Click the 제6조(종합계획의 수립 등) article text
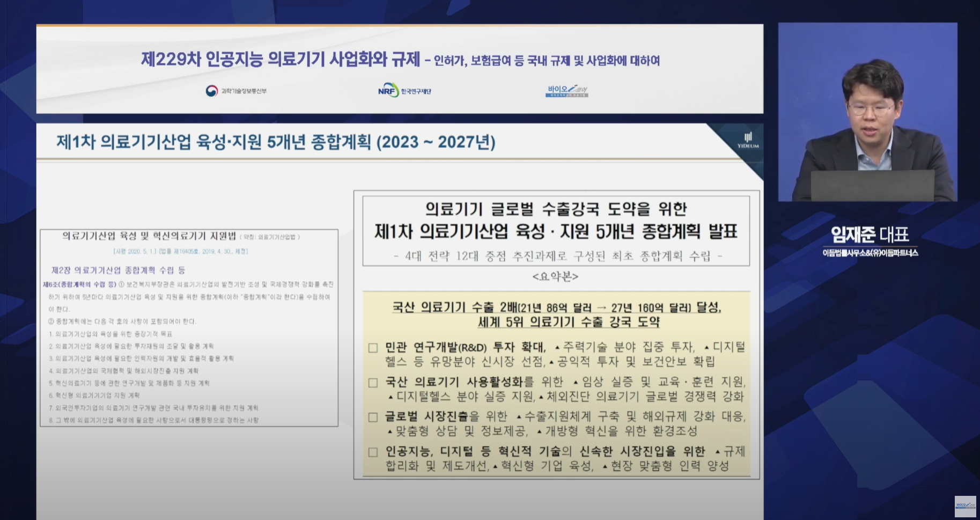 tap(79, 284)
